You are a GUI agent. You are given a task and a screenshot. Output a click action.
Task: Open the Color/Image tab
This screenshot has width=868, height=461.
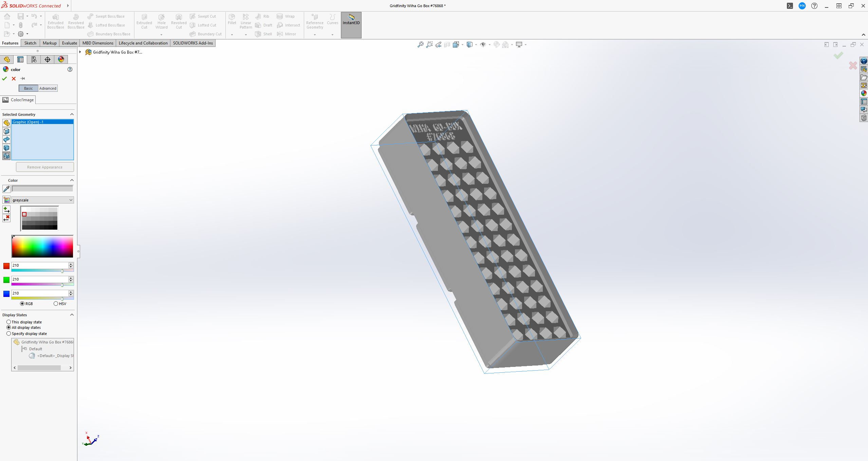point(18,100)
